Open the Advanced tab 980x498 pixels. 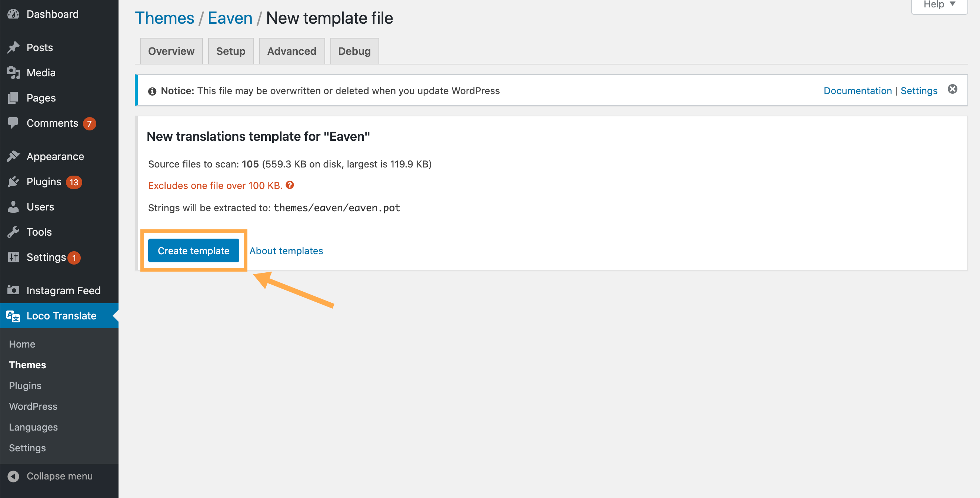pyautogui.click(x=291, y=51)
